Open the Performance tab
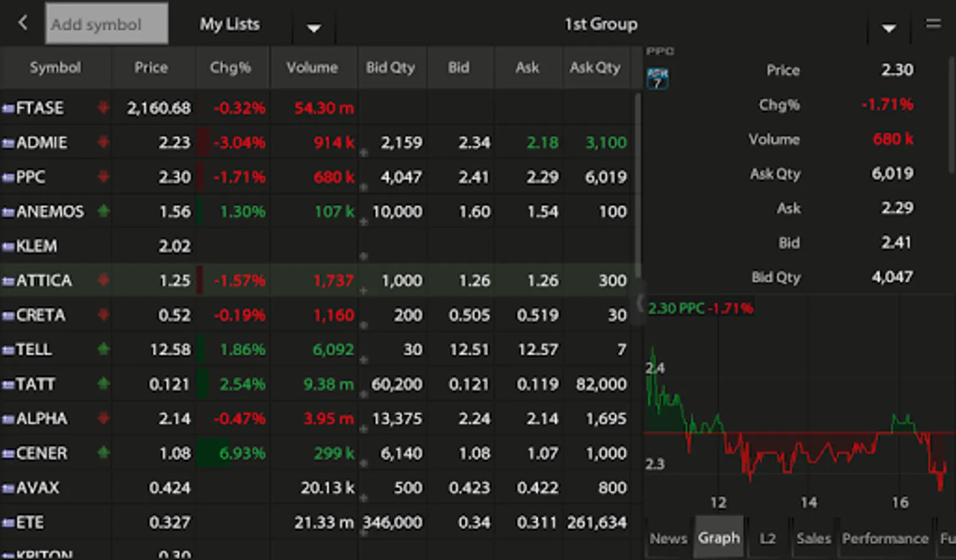Screen dimensions: 956x560 (884, 538)
